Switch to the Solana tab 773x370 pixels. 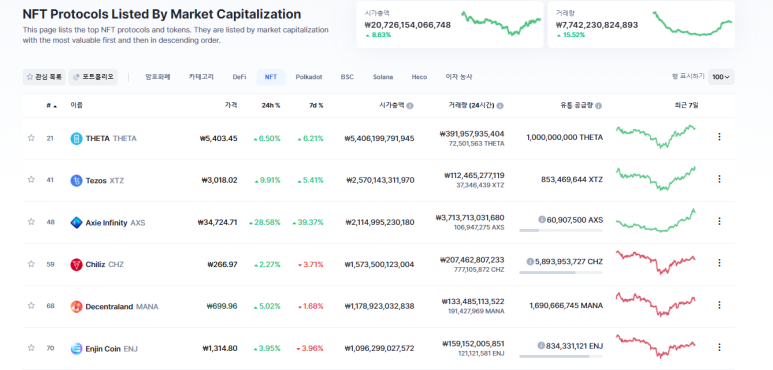point(383,77)
